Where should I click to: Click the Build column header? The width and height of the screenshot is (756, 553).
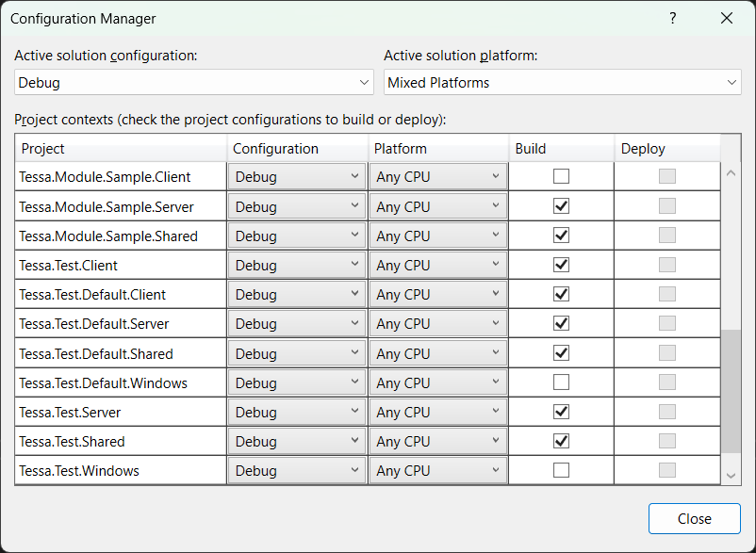[561, 149]
